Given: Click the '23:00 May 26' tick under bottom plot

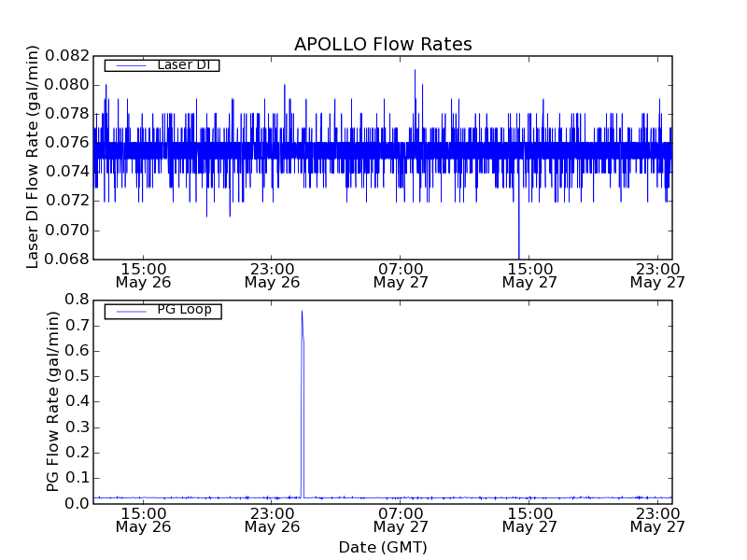Looking at the screenshot, I should (x=272, y=519).
